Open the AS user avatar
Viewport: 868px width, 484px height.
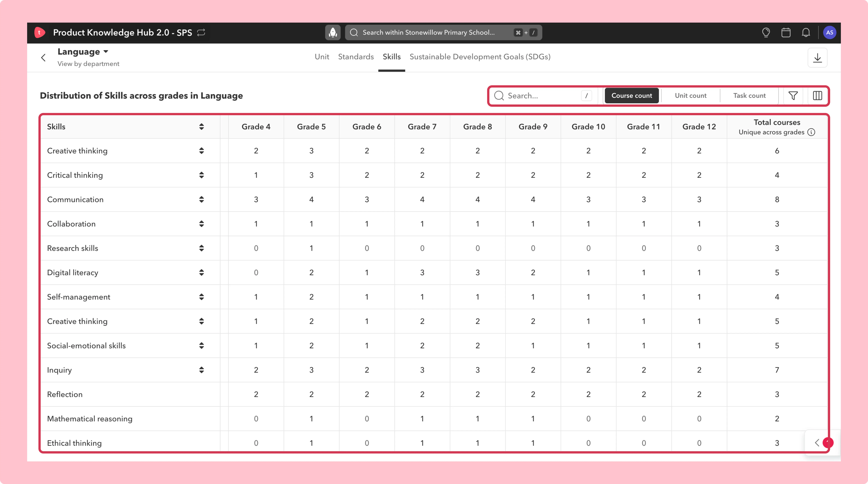829,32
